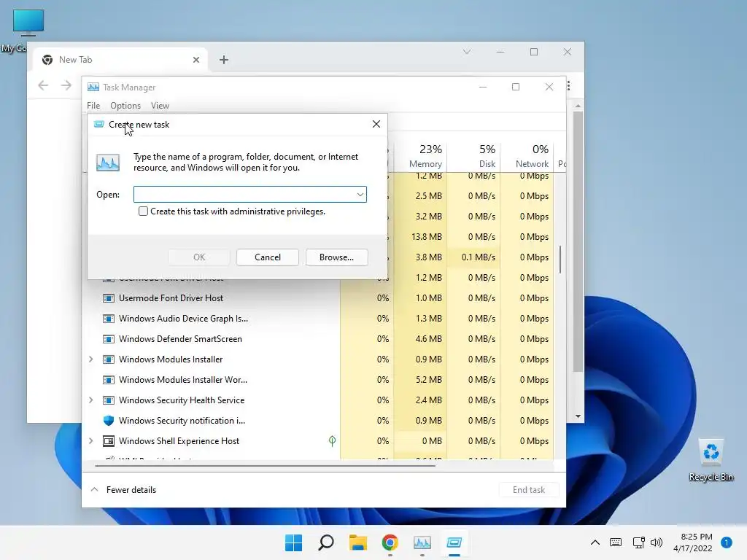
Task: Click the Run graph icon in dialog
Action: [x=108, y=163]
